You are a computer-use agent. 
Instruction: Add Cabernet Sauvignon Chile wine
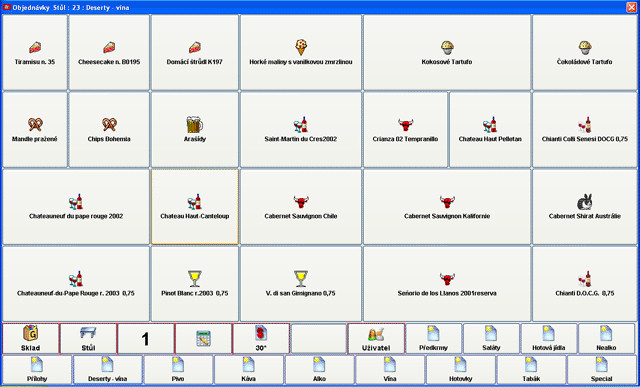301,207
